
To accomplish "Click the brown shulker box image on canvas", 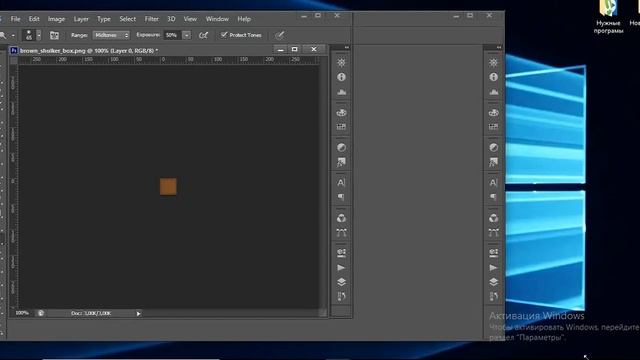I will pos(168,187).
